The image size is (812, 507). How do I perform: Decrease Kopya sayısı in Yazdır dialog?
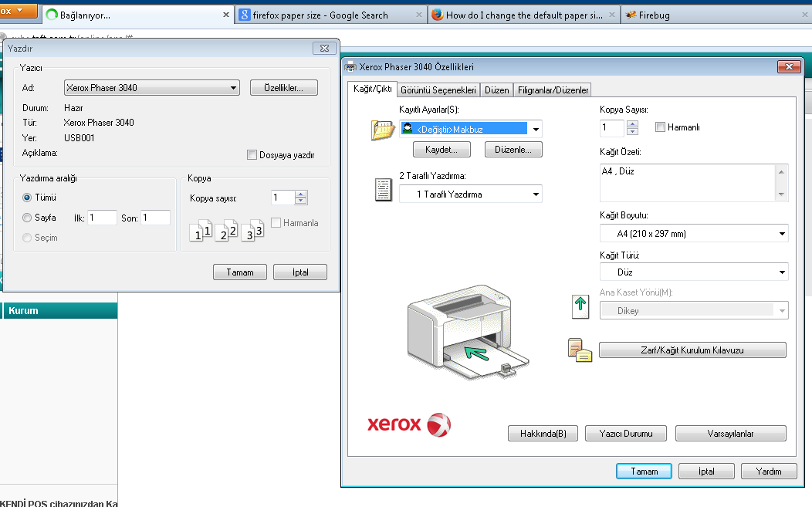click(x=301, y=201)
